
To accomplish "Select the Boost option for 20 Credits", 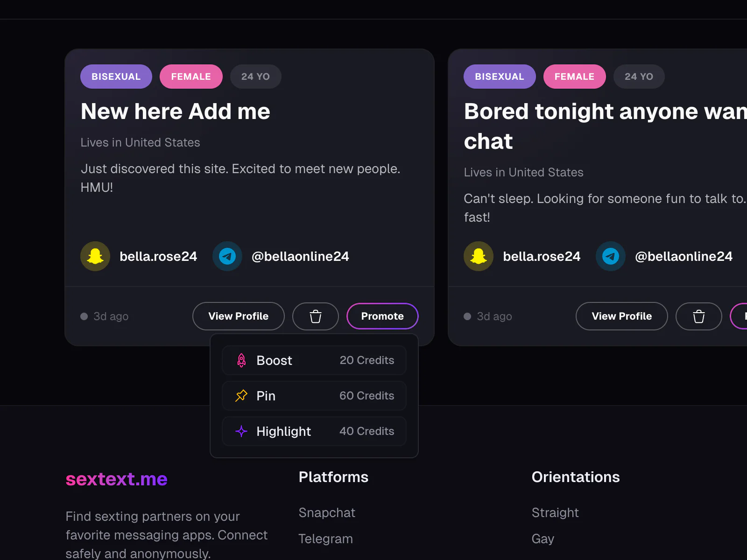I will pos(314,360).
